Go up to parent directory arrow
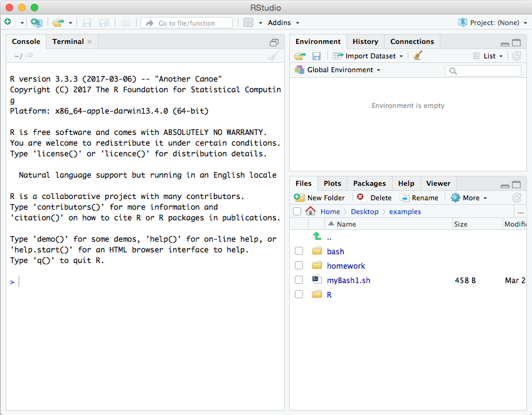 tap(317, 237)
